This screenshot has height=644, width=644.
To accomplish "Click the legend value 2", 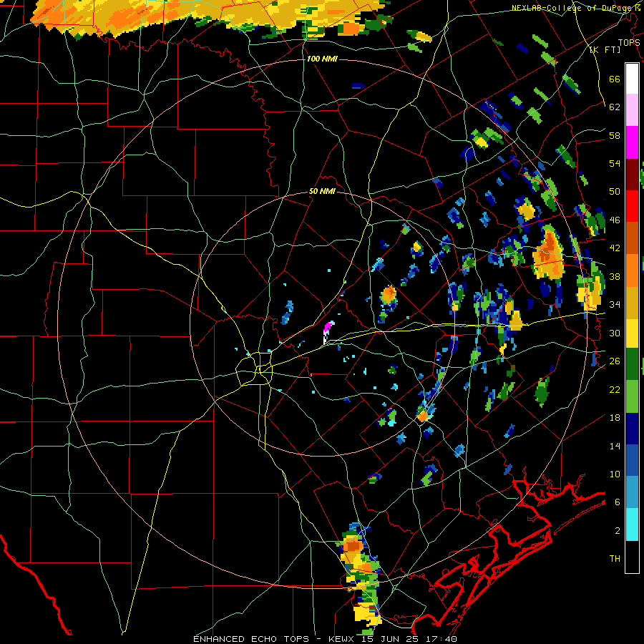I will [x=618, y=530].
